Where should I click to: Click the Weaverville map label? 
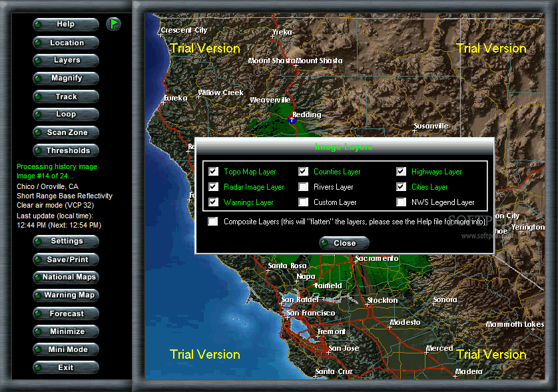(x=270, y=100)
